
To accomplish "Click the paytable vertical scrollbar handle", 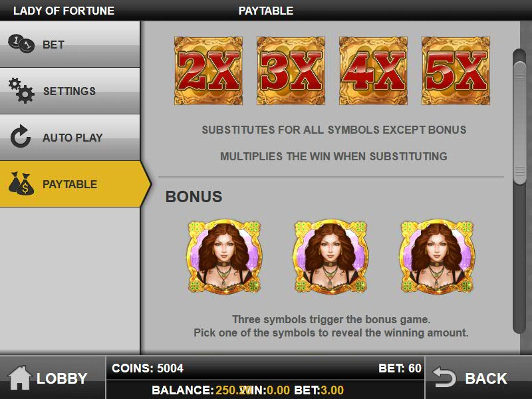I will 519,123.
